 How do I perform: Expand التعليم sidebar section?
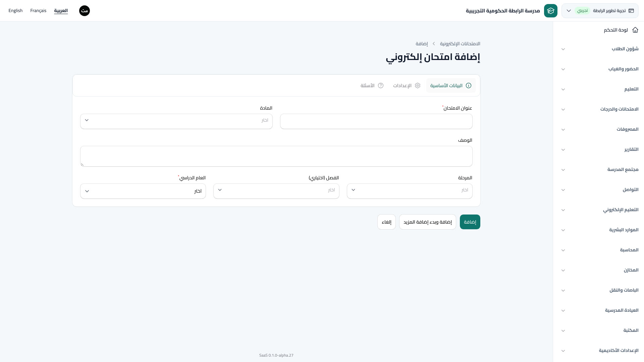tap(600, 89)
